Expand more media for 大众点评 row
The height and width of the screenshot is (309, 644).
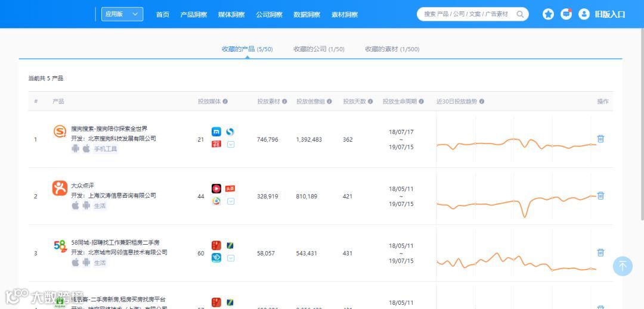231,201
